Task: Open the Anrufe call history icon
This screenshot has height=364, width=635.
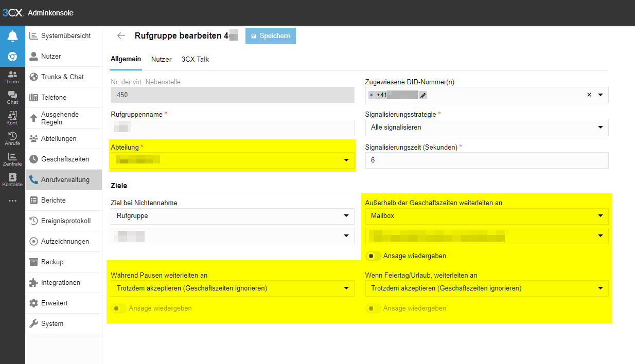Action: click(12, 139)
